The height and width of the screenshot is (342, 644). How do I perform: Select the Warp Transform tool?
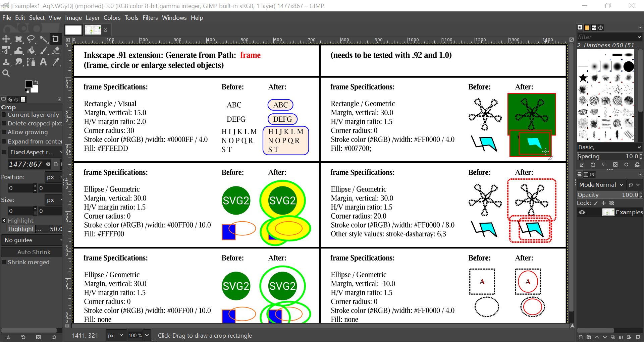[19, 51]
